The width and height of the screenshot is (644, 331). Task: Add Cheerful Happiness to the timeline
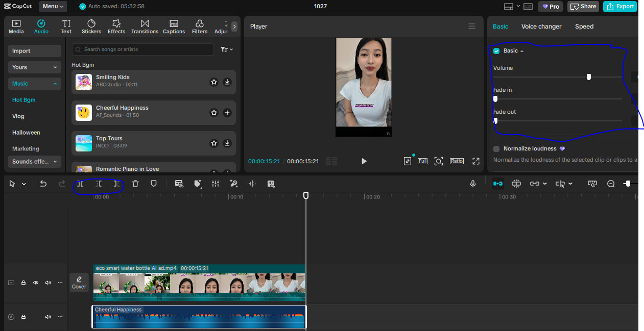click(x=227, y=113)
